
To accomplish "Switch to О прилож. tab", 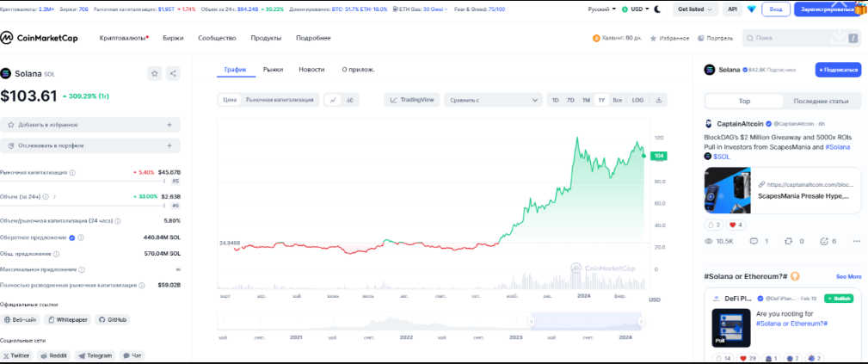I will (358, 70).
